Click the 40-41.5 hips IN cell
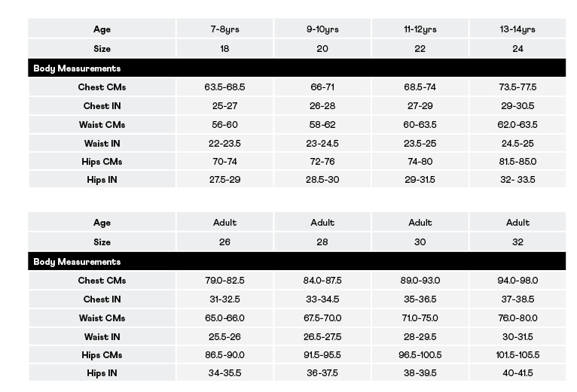The height and width of the screenshot is (392, 577). 517,373
